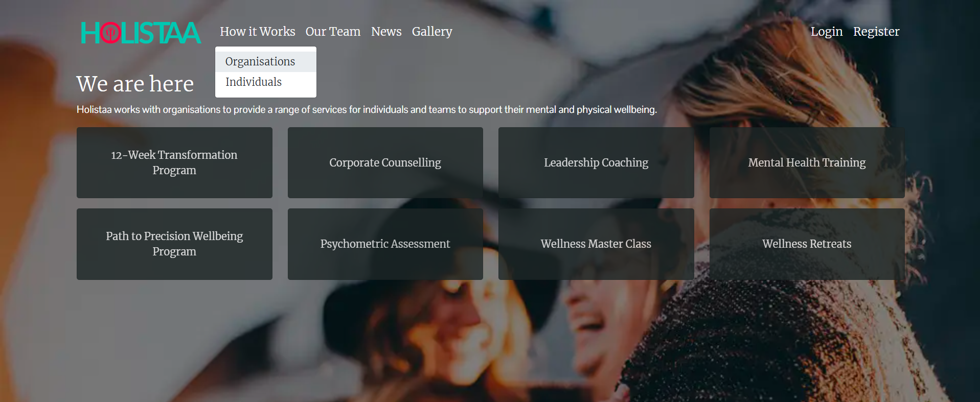Select Path to Precision Wellbeing Program
Image resolution: width=980 pixels, height=402 pixels.
(174, 244)
